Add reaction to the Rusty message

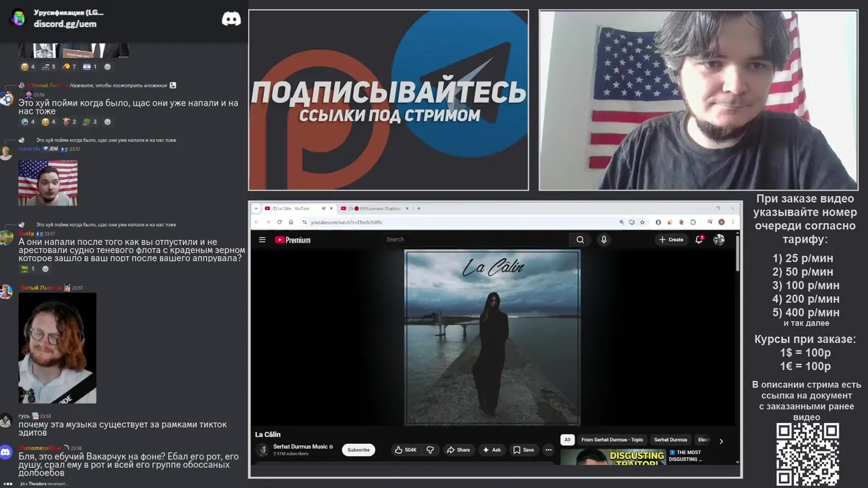click(x=45, y=268)
